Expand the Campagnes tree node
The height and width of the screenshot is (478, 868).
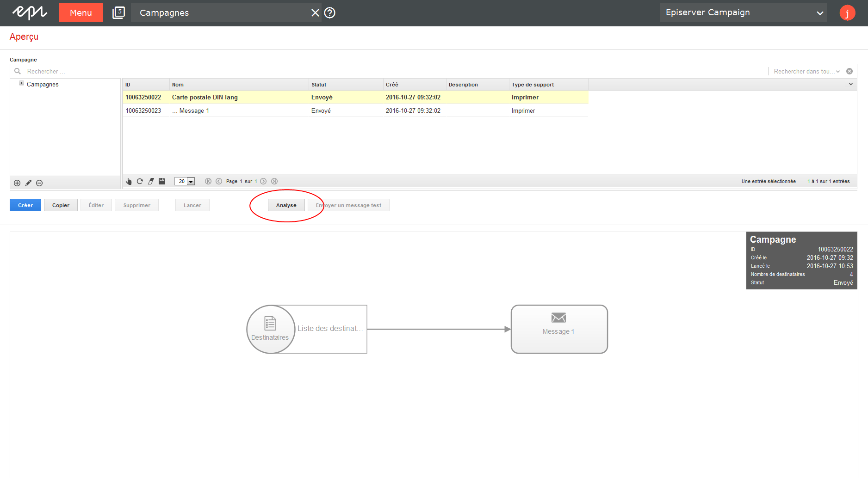coord(21,83)
